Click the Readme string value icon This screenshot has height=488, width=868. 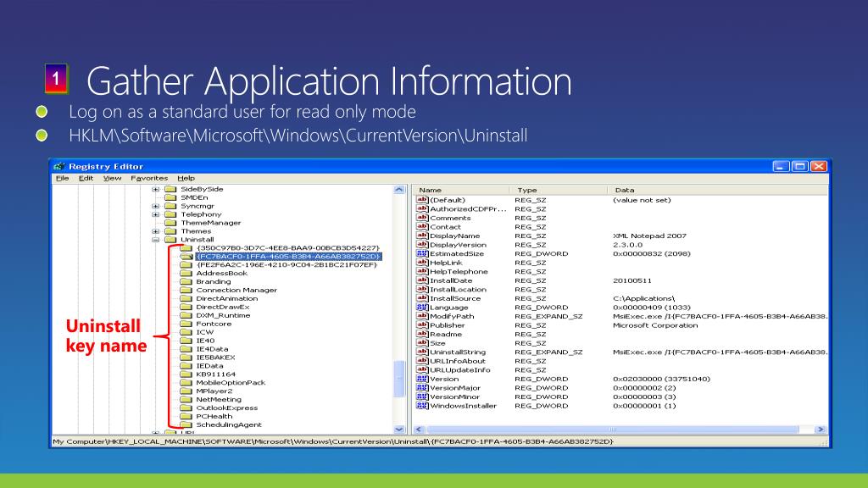point(422,334)
